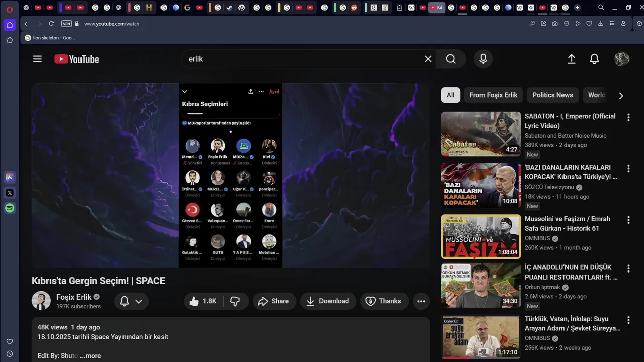Open the X (Twitter) sidebar panel

point(9,193)
